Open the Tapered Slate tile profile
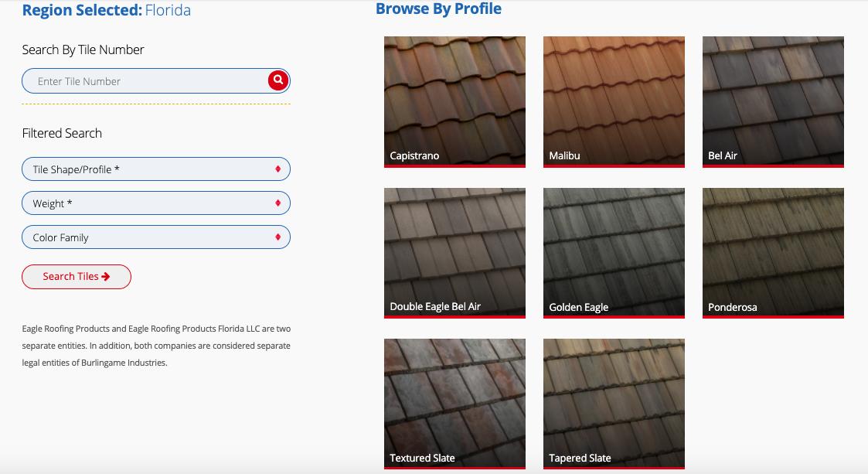This screenshot has height=474, width=868. pos(614,404)
